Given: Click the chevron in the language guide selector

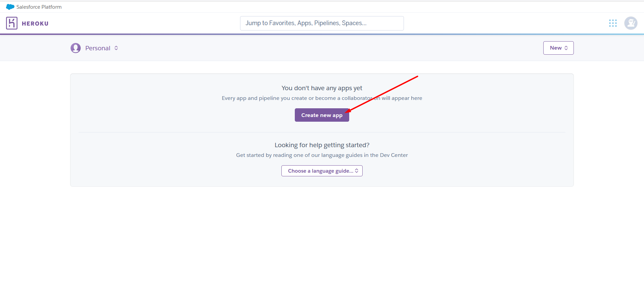Looking at the screenshot, I should 357,171.
